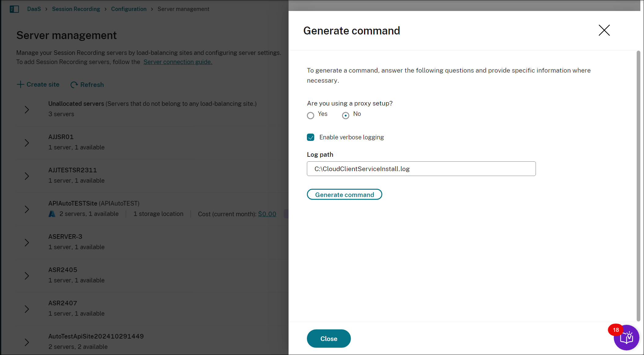Open the Server connection guide link
Screen dimensions: 644x355
coord(178,62)
